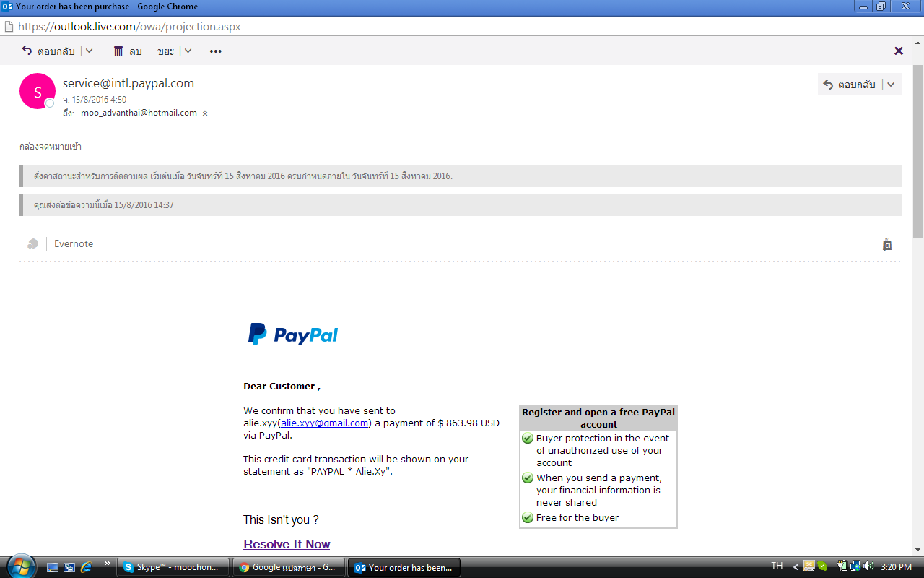The width and height of the screenshot is (924, 578).
Task: Click the reply arrow icon in the top toolbar
Action: click(x=27, y=51)
